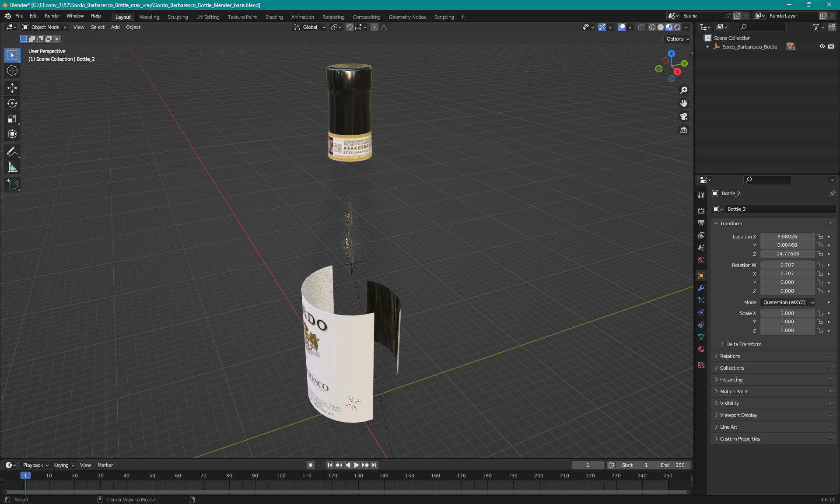This screenshot has width=840, height=504.
Task: Open the Modifier properties wrench tab
Action: tap(701, 288)
